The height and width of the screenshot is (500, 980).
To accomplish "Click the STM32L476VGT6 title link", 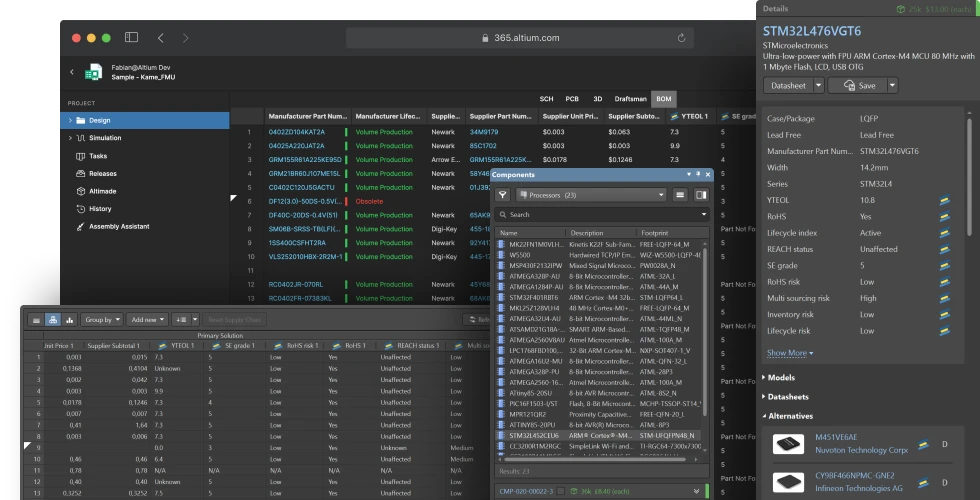I will pyautogui.click(x=812, y=31).
